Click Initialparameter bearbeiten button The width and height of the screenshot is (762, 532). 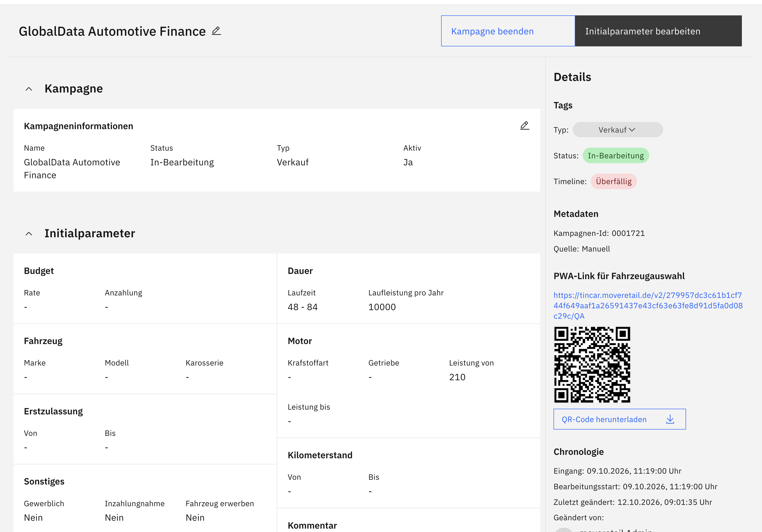click(x=658, y=31)
